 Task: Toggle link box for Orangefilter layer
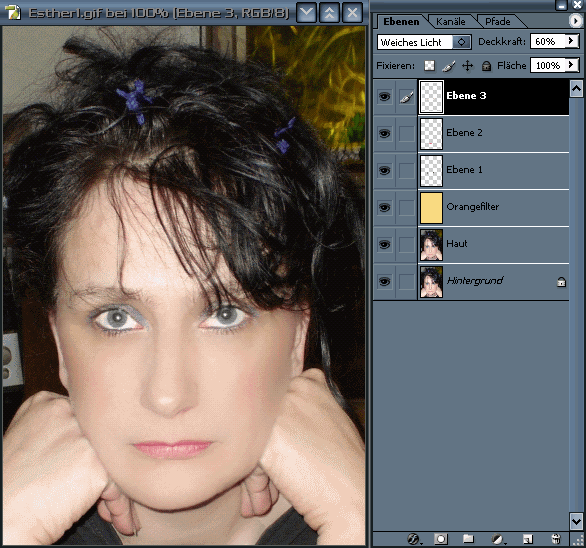pyautogui.click(x=407, y=207)
